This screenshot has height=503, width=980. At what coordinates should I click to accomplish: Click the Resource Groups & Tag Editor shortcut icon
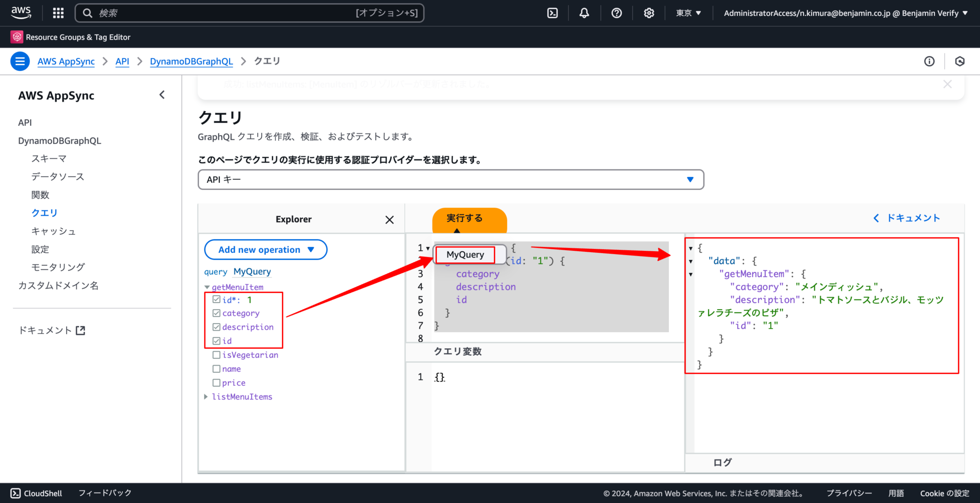pos(17,37)
